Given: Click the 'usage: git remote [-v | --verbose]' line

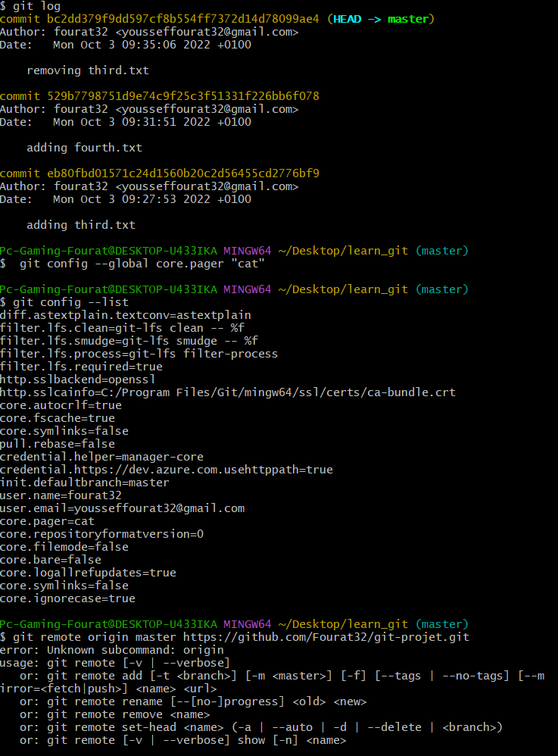Looking at the screenshot, I should pos(115,664).
